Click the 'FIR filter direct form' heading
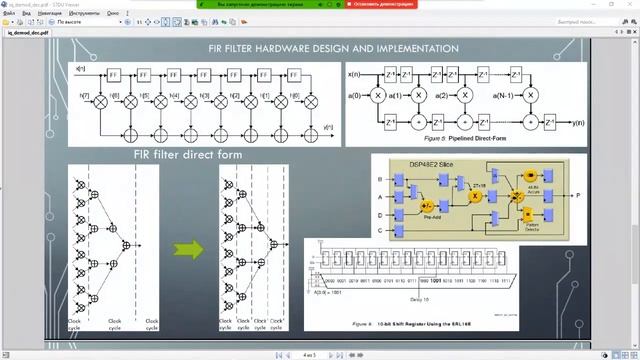Image resolution: width=640 pixels, height=360 pixels. (x=188, y=155)
